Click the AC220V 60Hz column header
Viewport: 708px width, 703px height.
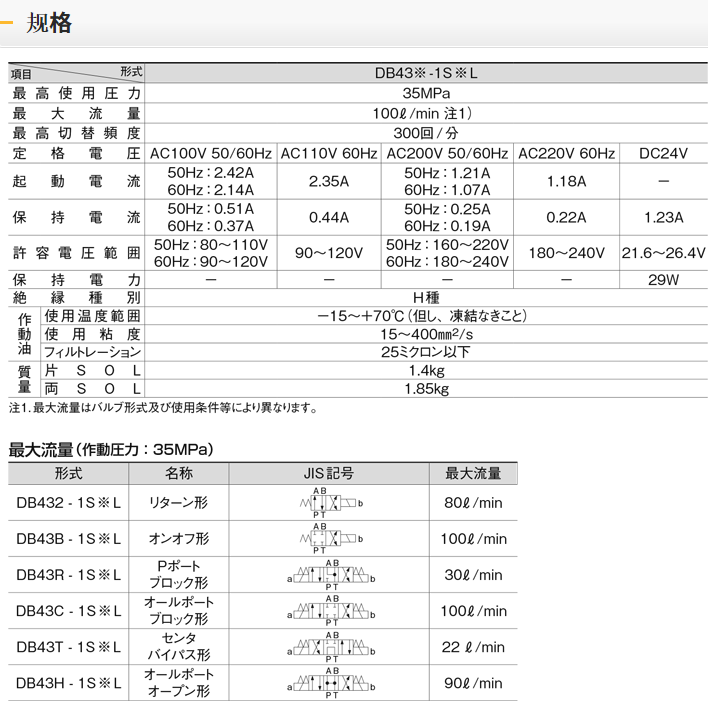[566, 153]
